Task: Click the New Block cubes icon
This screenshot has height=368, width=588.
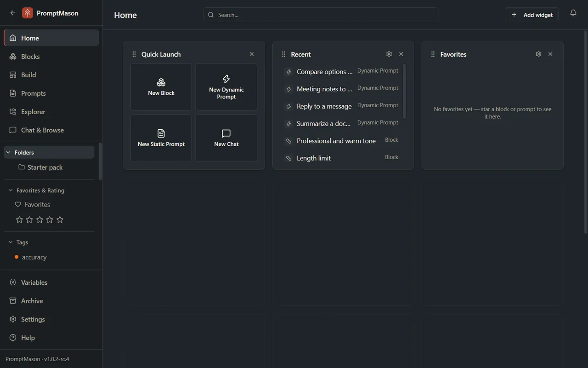Action: point(161,82)
